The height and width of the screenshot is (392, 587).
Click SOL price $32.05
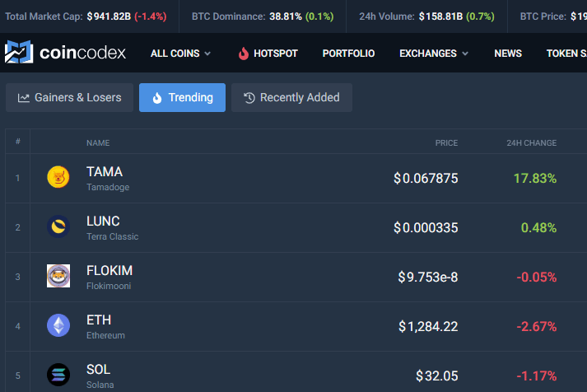tap(437, 376)
